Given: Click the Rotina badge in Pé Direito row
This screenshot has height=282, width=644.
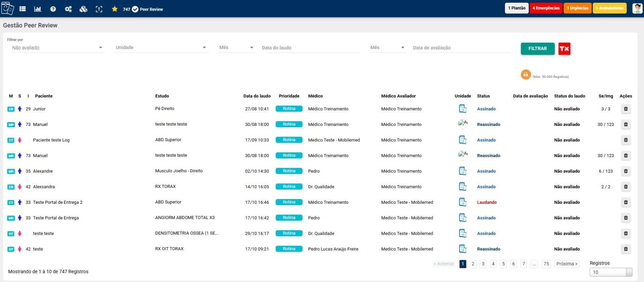Looking at the screenshot, I should [x=289, y=109].
